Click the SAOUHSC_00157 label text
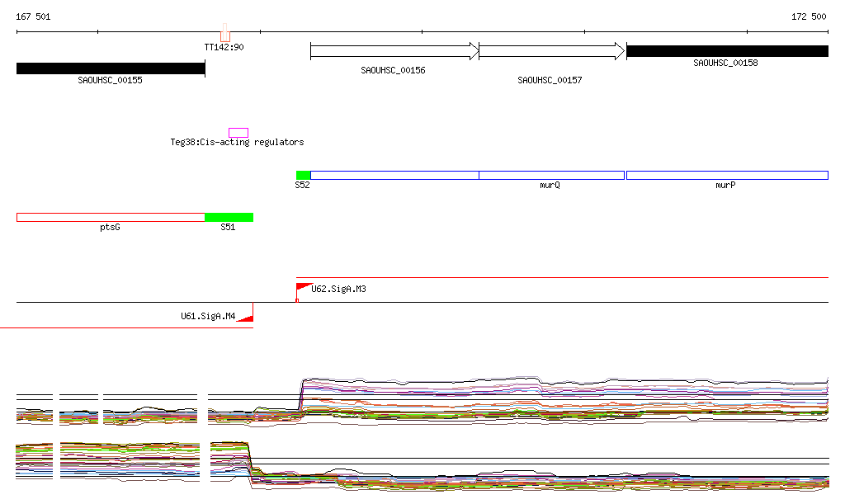This screenshot has height=504, width=845. coord(550,80)
